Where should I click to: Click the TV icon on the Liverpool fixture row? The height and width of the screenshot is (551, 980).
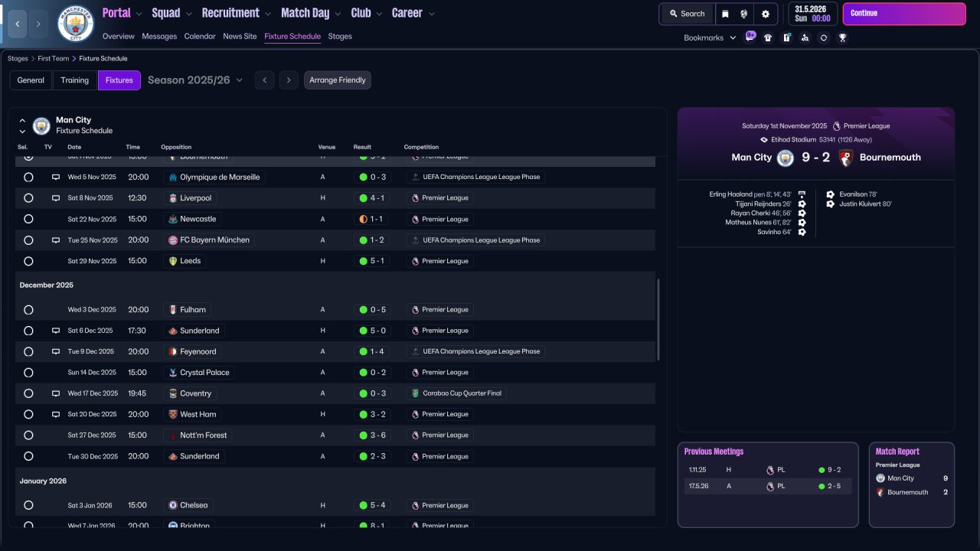click(56, 198)
